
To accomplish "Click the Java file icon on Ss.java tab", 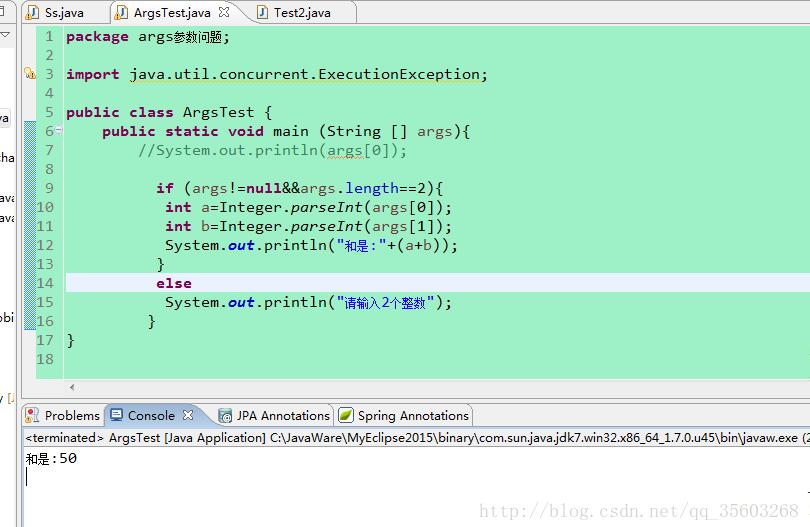I will (33, 12).
